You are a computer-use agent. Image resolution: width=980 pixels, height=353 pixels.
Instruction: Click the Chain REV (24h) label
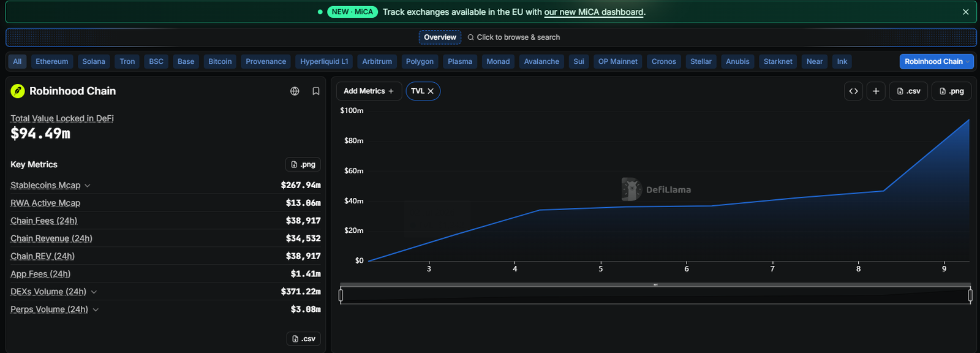[42, 256]
